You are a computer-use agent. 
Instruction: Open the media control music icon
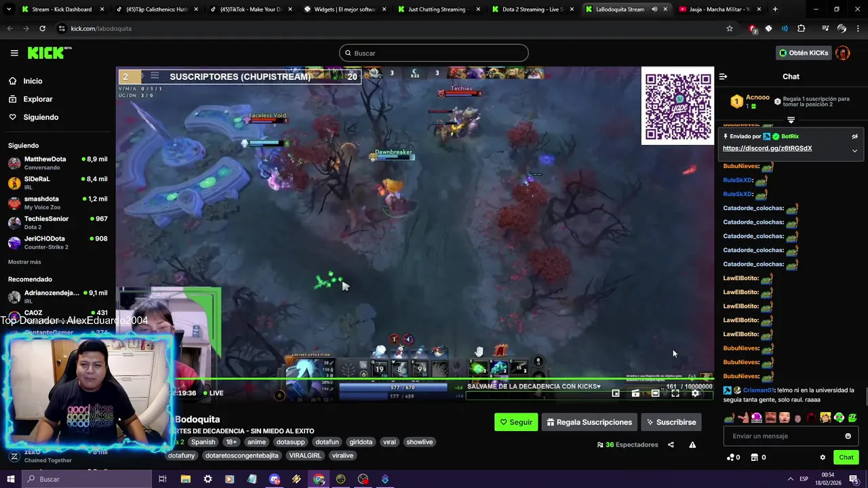pyautogui.click(x=825, y=28)
